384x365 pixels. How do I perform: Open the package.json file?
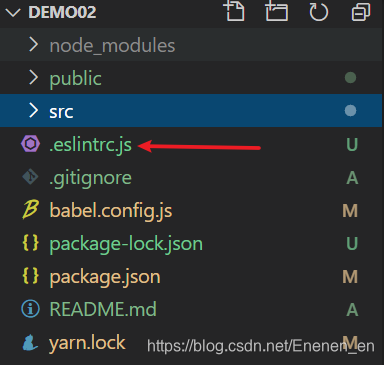point(105,277)
